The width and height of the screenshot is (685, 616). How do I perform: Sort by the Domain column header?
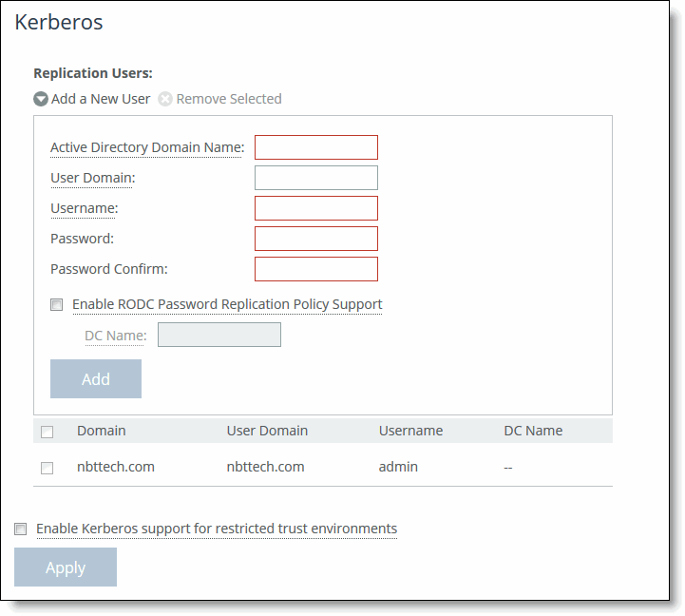(x=102, y=431)
